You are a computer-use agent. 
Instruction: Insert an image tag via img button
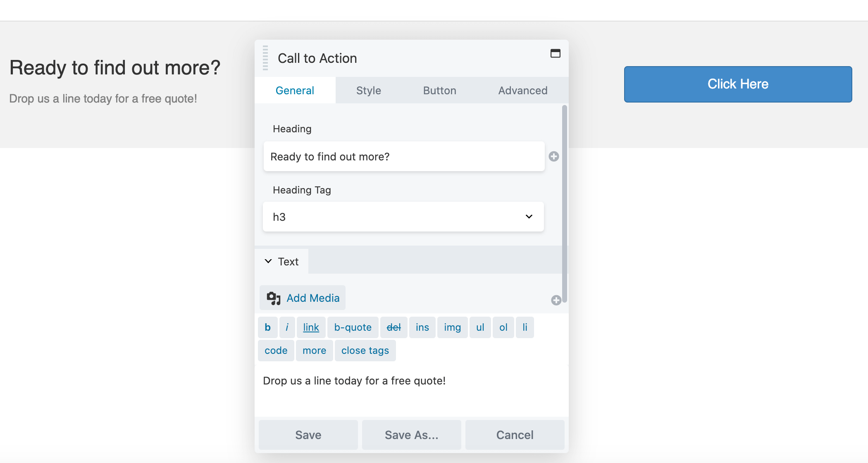coord(452,327)
